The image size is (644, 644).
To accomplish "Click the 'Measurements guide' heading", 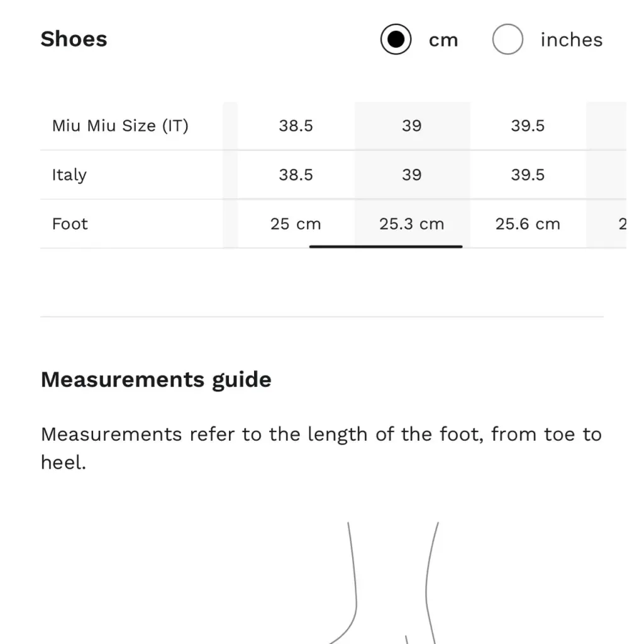I will click(x=156, y=380).
